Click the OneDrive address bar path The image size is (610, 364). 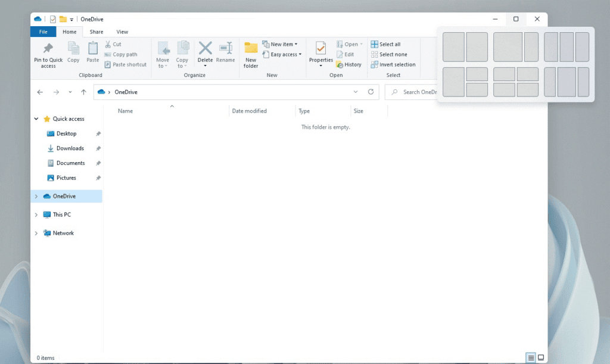tap(126, 92)
